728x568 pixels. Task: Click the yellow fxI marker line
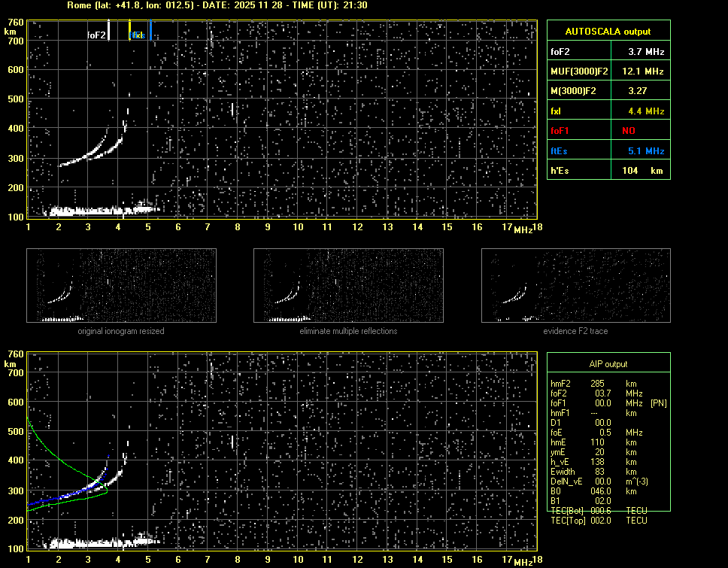(x=130, y=30)
